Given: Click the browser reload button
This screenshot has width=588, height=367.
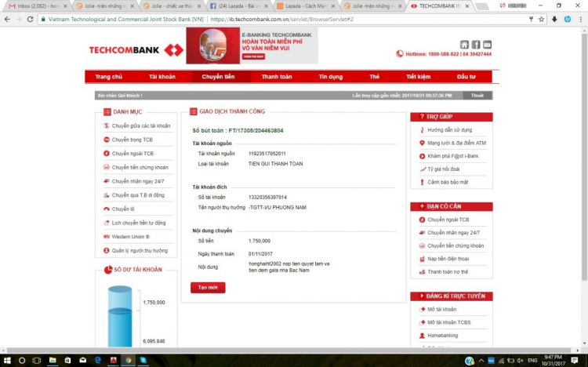Looking at the screenshot, I should [31, 19].
